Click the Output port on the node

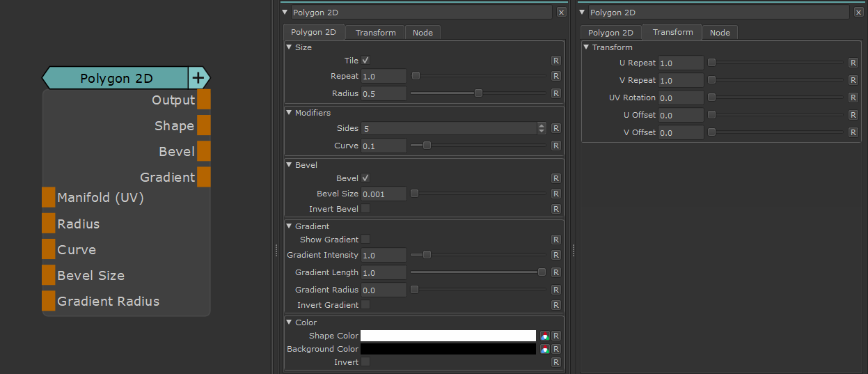coord(203,100)
